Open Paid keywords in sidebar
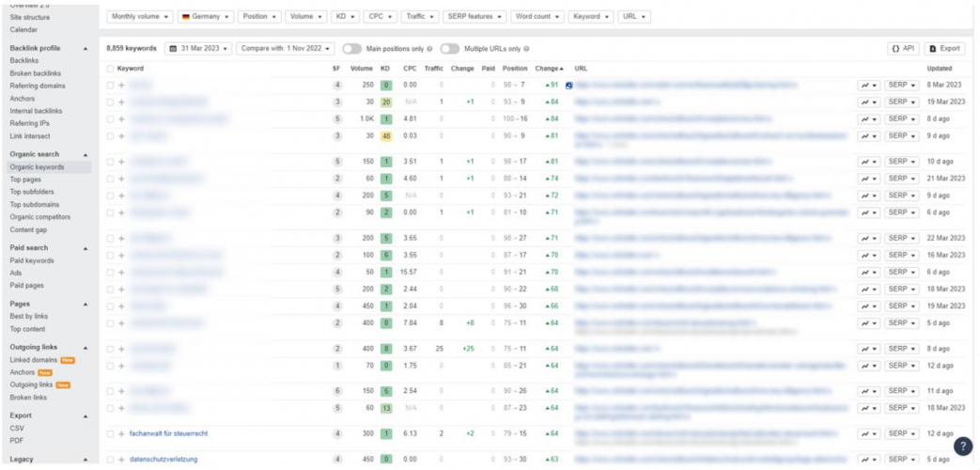This screenshot has height=470, width=980. pyautogui.click(x=32, y=260)
